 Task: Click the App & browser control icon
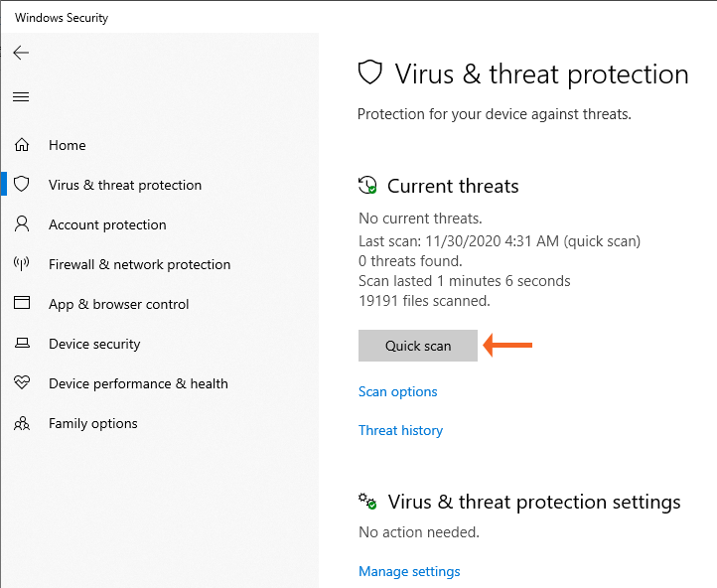click(21, 304)
